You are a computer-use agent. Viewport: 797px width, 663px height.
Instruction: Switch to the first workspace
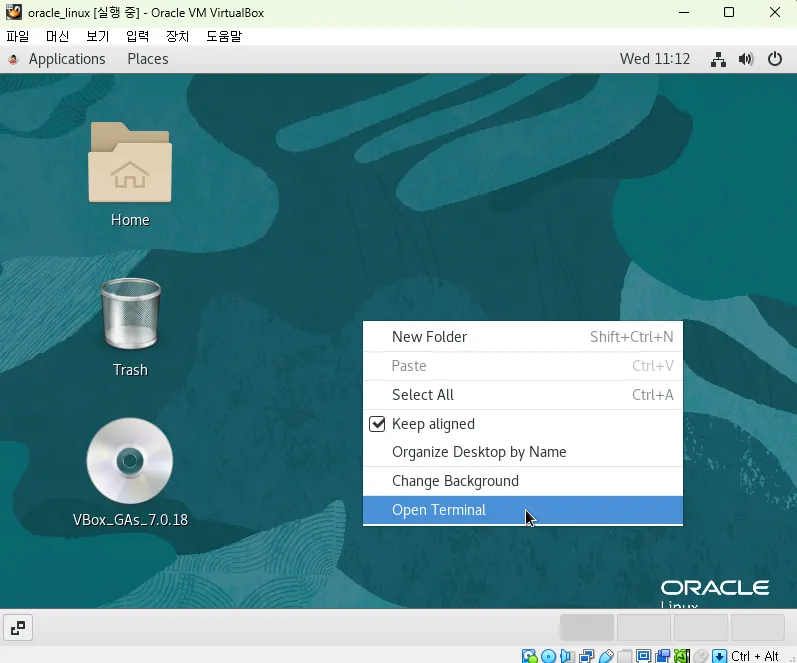587,628
